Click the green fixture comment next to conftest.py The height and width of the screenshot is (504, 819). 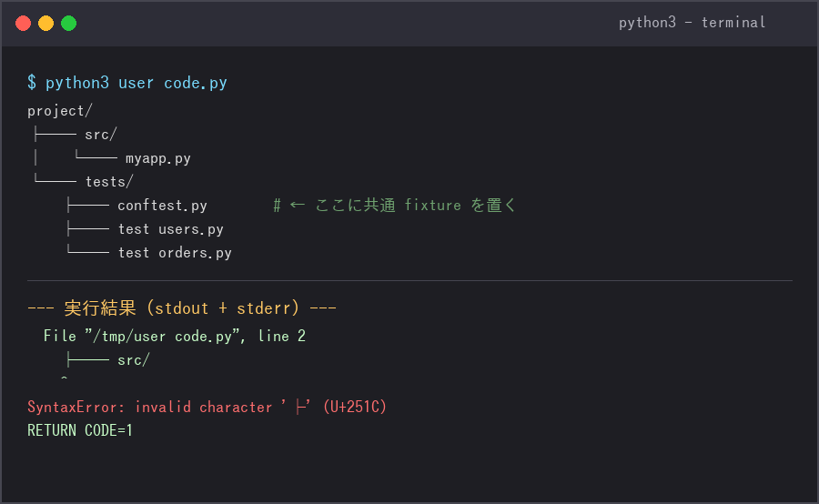(x=395, y=206)
